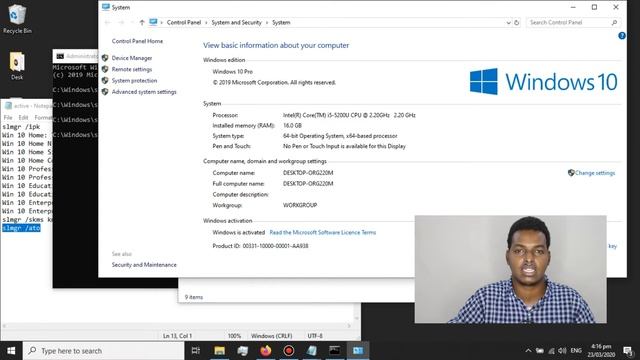Expand the chevron after Control Panel breadcrumb

point(206,23)
